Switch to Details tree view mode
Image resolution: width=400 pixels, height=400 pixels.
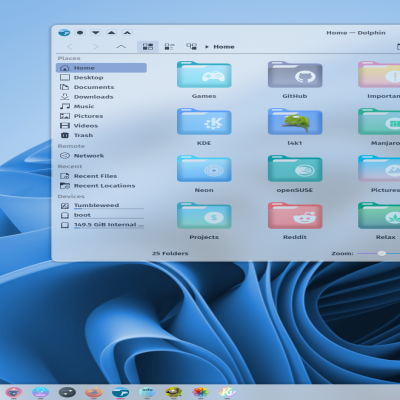(191, 47)
